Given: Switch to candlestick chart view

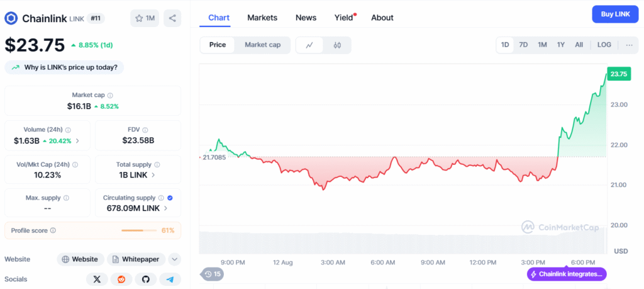Looking at the screenshot, I should (x=337, y=45).
